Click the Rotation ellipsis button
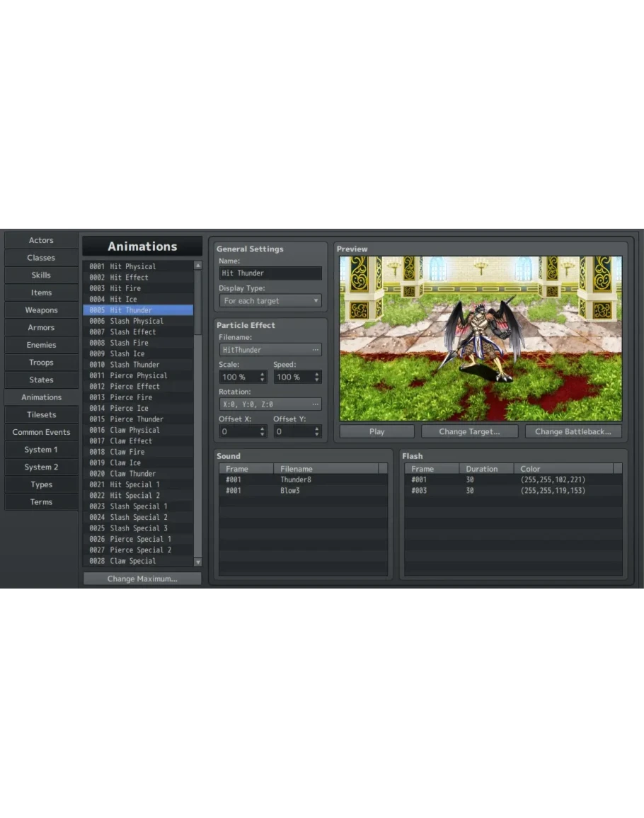This screenshot has height=818, width=644. click(315, 404)
